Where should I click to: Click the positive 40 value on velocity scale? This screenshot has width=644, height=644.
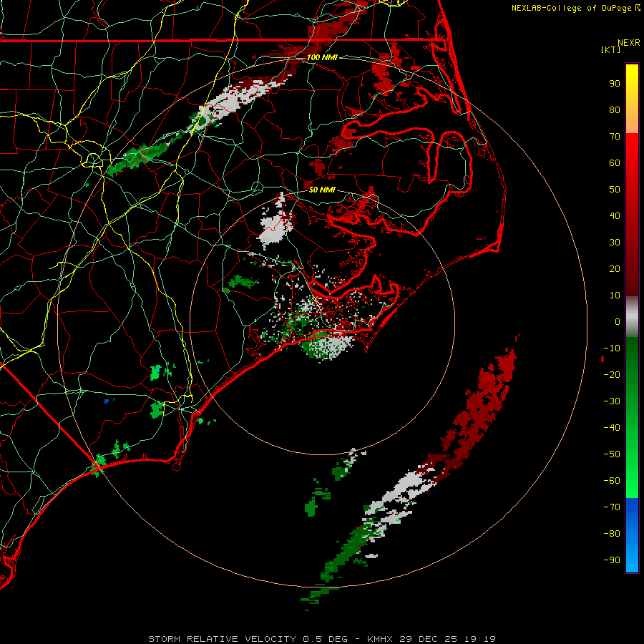pyautogui.click(x=615, y=216)
